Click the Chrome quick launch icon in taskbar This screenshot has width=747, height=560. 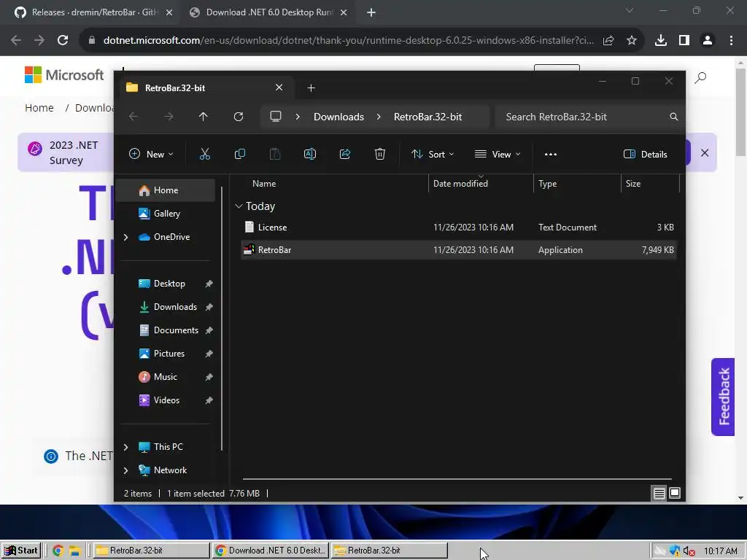coord(58,551)
